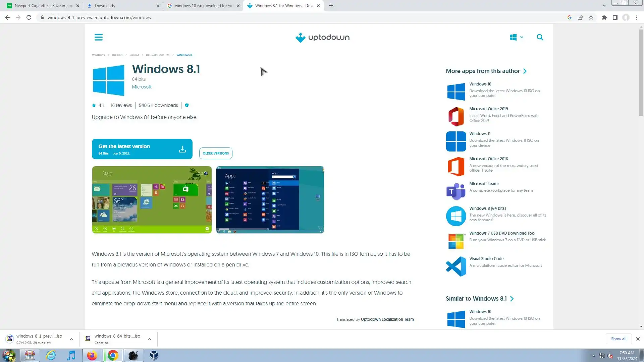644x362 pixels.
Task: Reload the current page
Action: [x=29, y=17]
